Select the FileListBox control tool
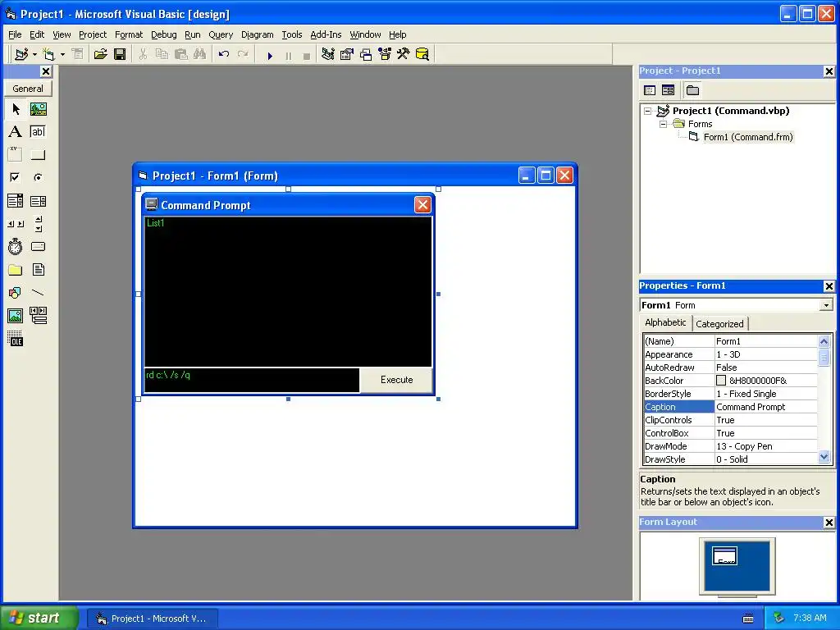Screen dimensions: 840x630 coord(38,269)
